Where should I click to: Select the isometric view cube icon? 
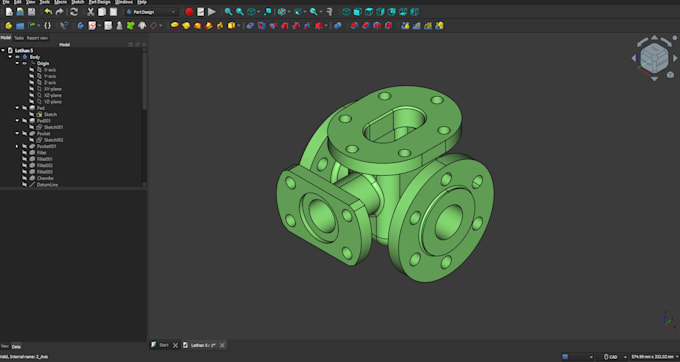click(346, 12)
